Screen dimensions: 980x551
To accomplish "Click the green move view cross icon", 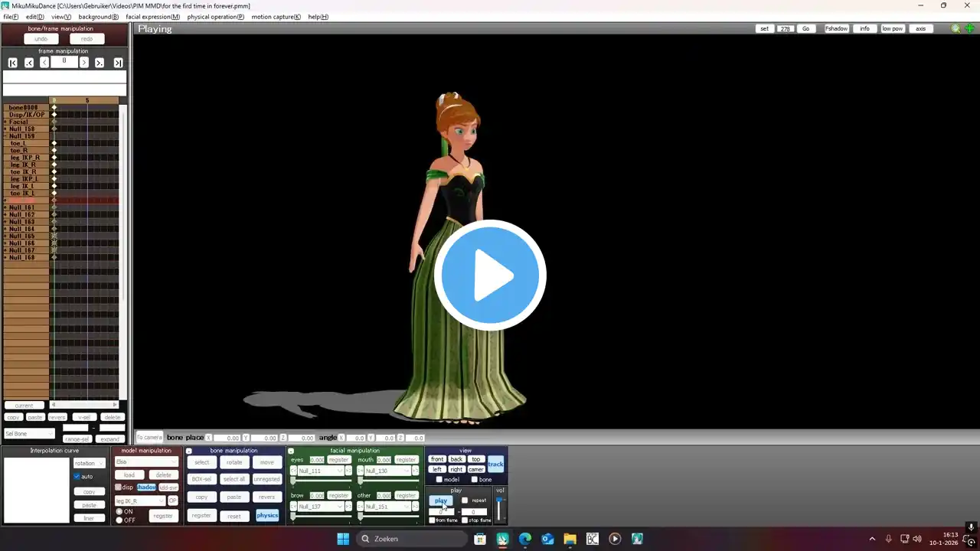I will 969,29.
